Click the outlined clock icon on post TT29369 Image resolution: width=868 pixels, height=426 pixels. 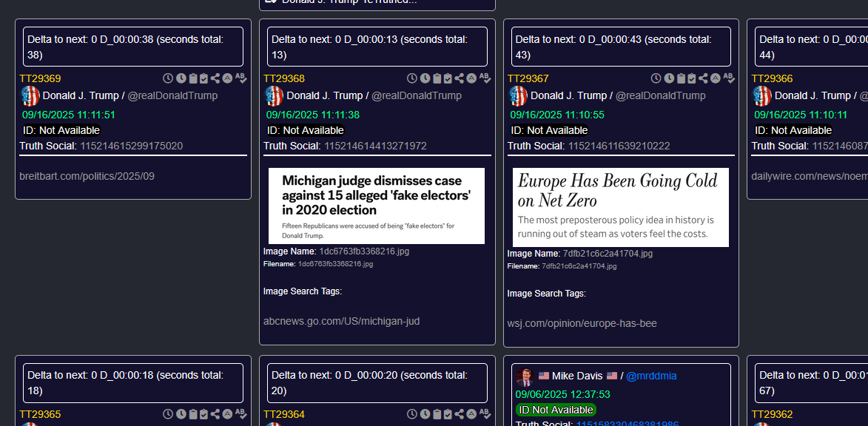[x=168, y=78]
